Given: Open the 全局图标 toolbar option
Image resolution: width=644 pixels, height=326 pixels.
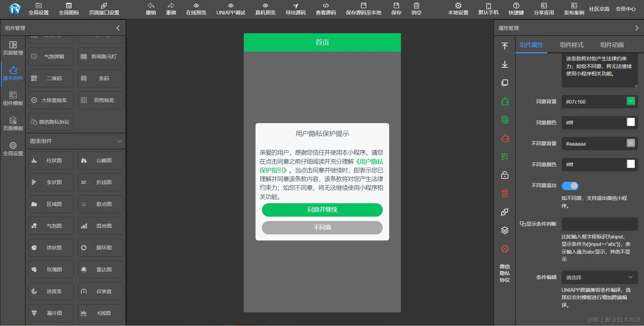Looking at the screenshot, I should click(69, 9).
